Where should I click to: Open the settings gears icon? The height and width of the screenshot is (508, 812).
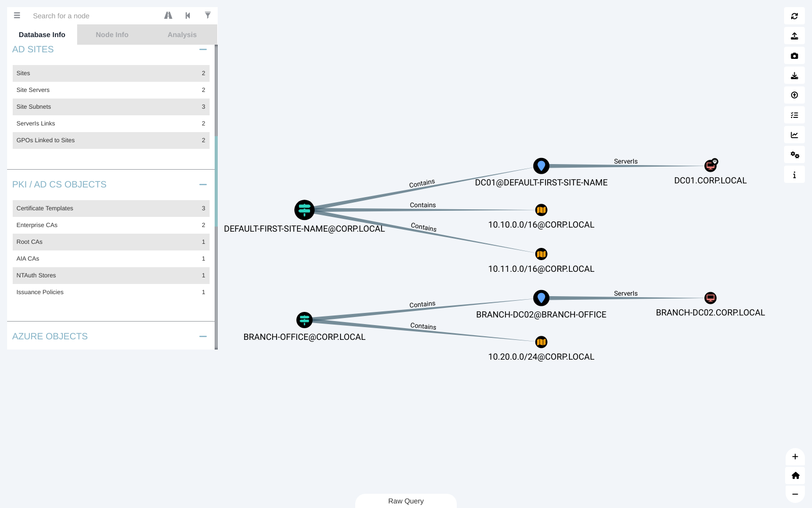(x=794, y=155)
